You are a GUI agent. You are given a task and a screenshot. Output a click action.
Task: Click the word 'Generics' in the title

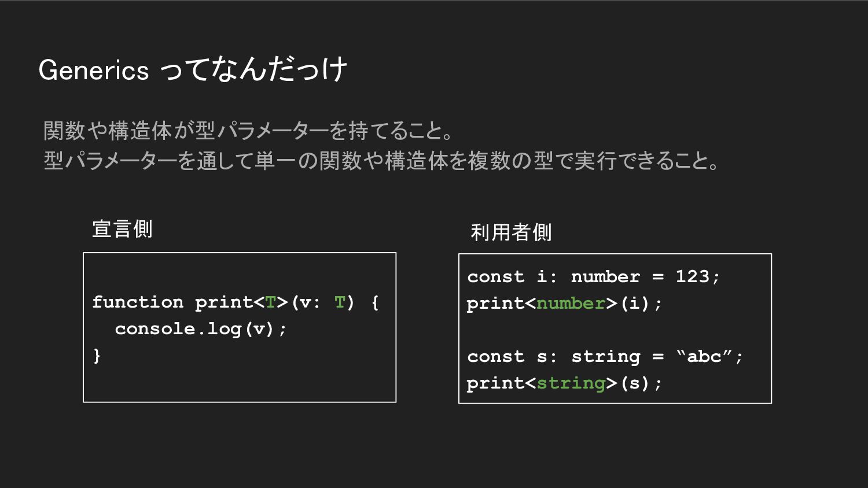click(94, 71)
